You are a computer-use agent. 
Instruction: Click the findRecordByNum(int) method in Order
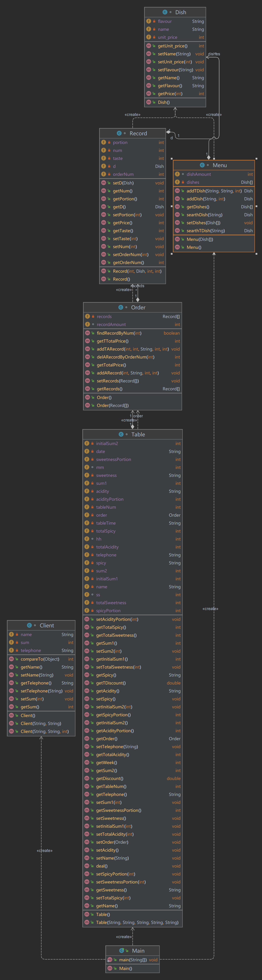[119, 333]
